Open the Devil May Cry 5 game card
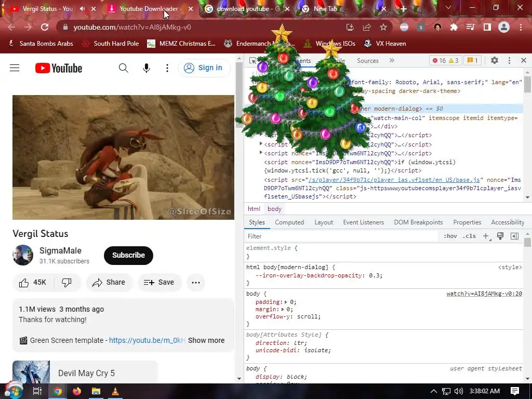The height and width of the screenshot is (399, 532). point(85,372)
